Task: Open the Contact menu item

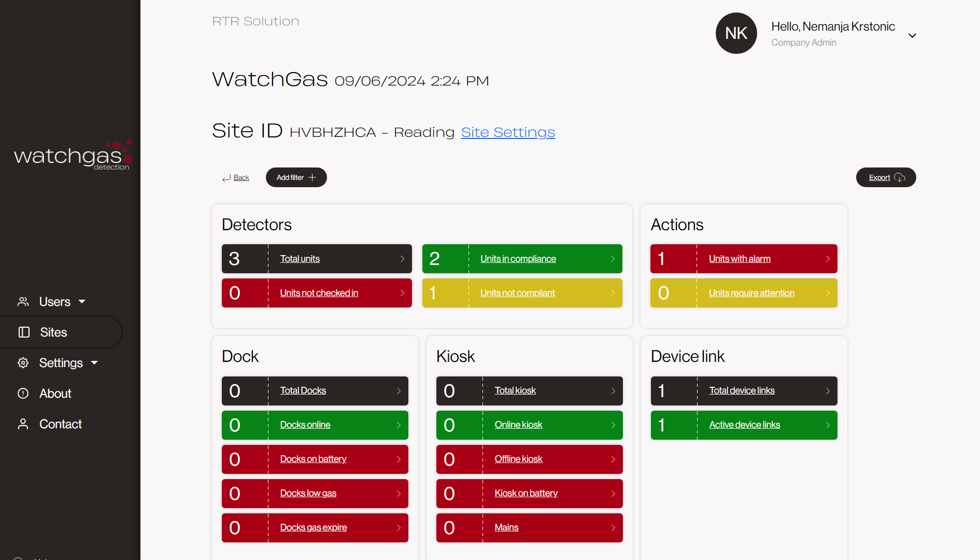Action: [61, 424]
